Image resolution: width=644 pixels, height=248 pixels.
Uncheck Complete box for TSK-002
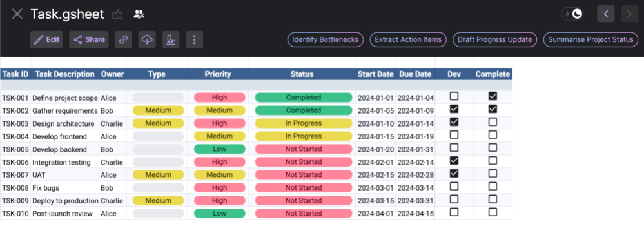(x=493, y=109)
